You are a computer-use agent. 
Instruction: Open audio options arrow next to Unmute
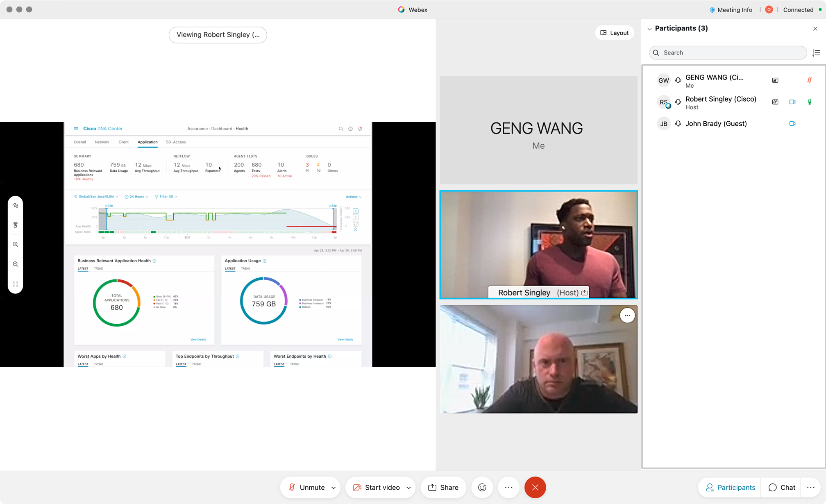(x=334, y=488)
